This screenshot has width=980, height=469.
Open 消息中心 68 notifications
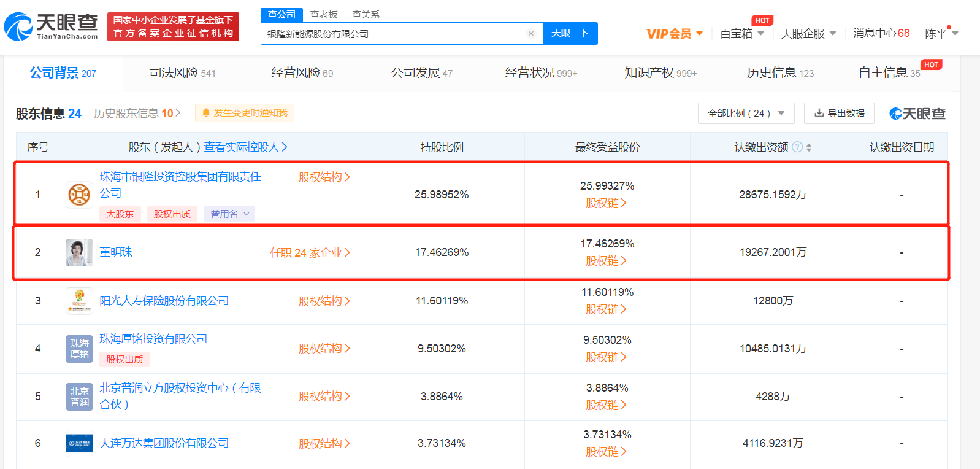[881, 33]
